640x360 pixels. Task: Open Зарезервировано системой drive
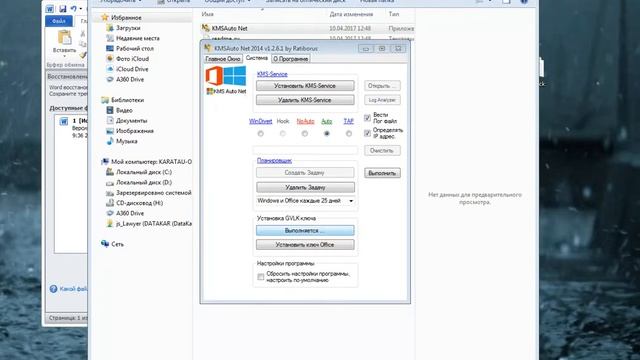[153, 193]
